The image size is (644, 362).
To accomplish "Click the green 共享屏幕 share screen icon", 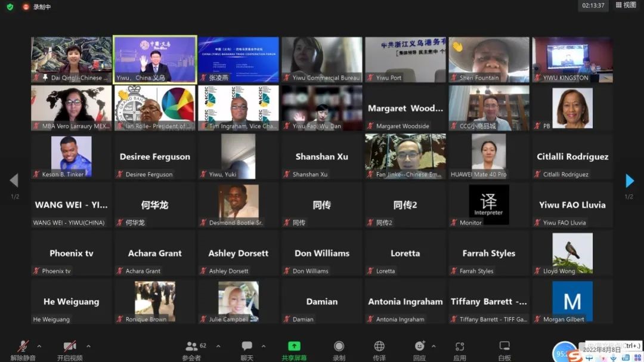I will (x=294, y=351).
